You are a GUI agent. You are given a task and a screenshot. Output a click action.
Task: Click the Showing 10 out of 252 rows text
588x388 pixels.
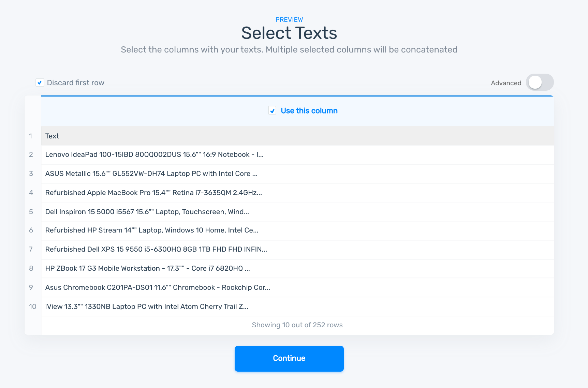[x=297, y=325]
